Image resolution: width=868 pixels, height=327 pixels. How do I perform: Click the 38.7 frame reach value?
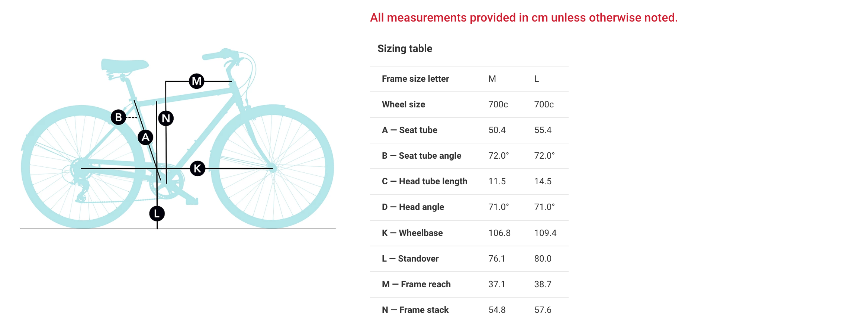point(543,284)
